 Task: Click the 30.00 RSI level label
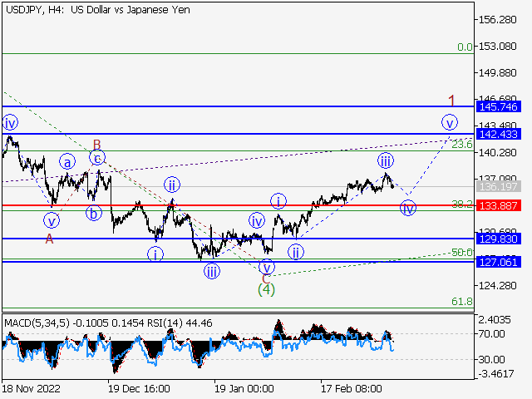click(491, 359)
